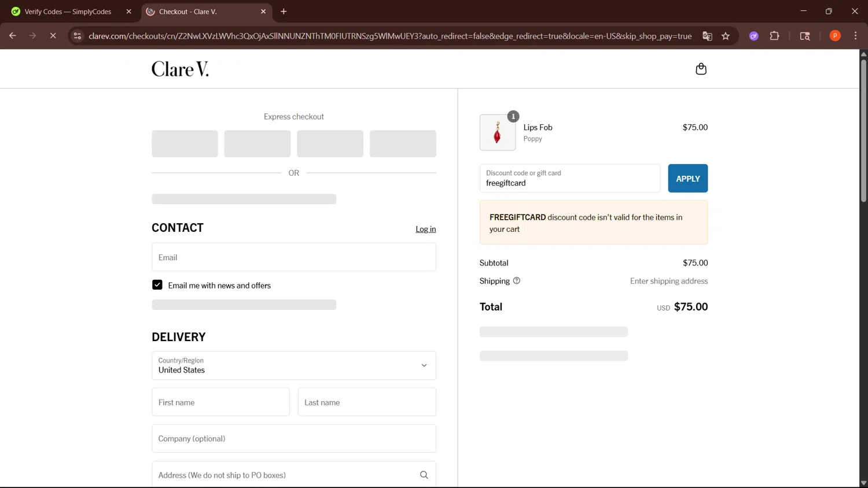The image size is (868, 488).
Task: Click the Subtotal label
Action: point(494,263)
